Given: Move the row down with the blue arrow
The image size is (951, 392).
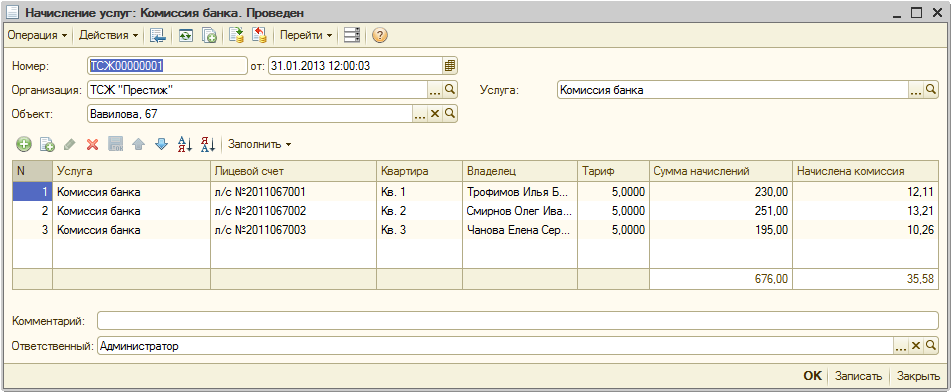Looking at the screenshot, I should point(161,144).
